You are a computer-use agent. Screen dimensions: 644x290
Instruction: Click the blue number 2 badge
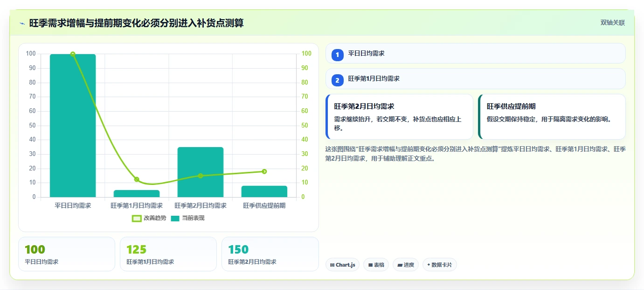click(338, 80)
